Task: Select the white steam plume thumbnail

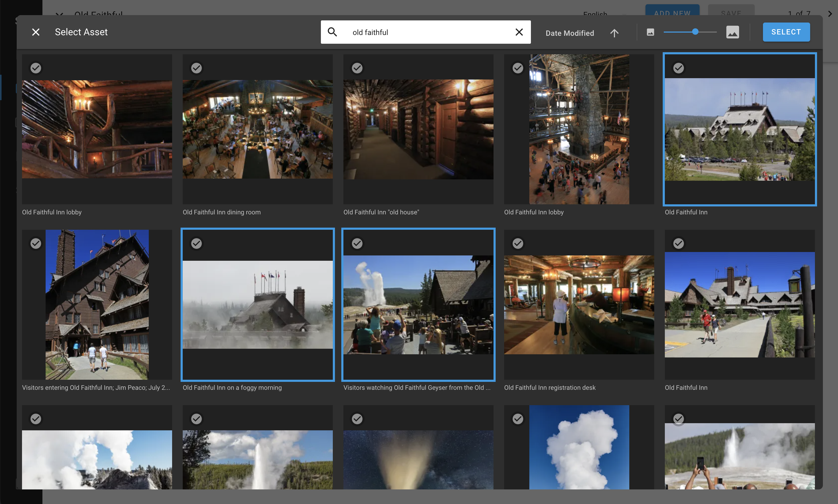Action: [579, 447]
